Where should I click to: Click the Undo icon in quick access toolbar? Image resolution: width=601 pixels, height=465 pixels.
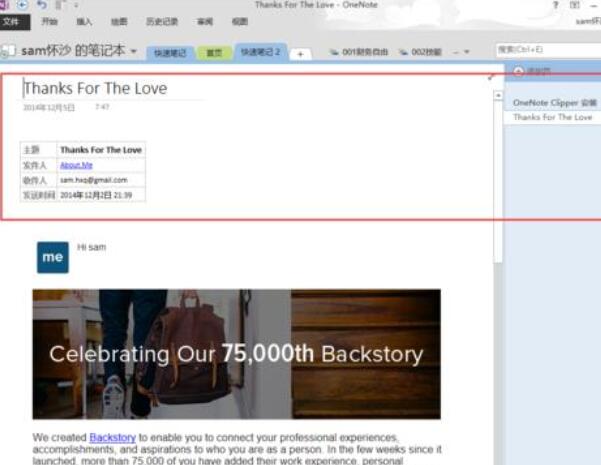[41, 5]
